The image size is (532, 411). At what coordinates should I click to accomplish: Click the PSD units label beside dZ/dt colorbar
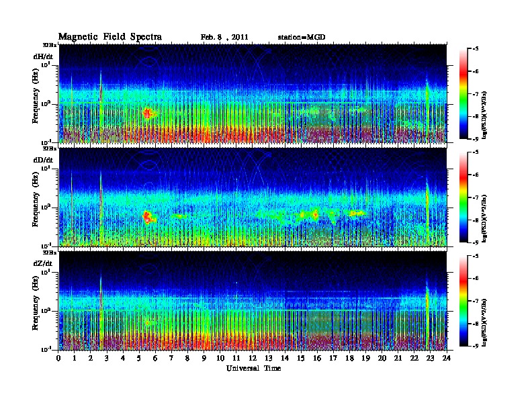pos(485,322)
